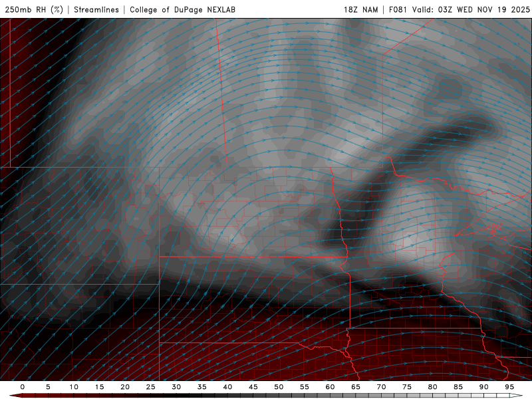
Task: Click the "30" value on color scale
Action: [x=176, y=387]
